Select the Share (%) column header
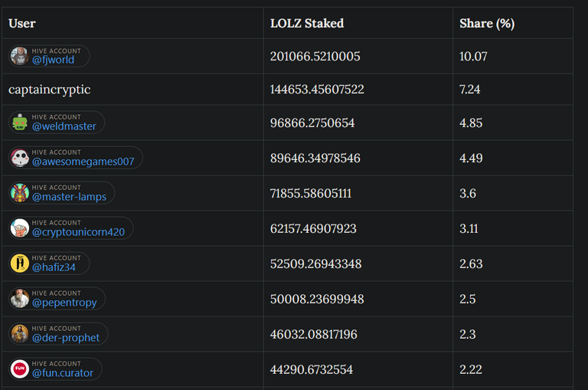The image size is (588, 390). click(487, 23)
